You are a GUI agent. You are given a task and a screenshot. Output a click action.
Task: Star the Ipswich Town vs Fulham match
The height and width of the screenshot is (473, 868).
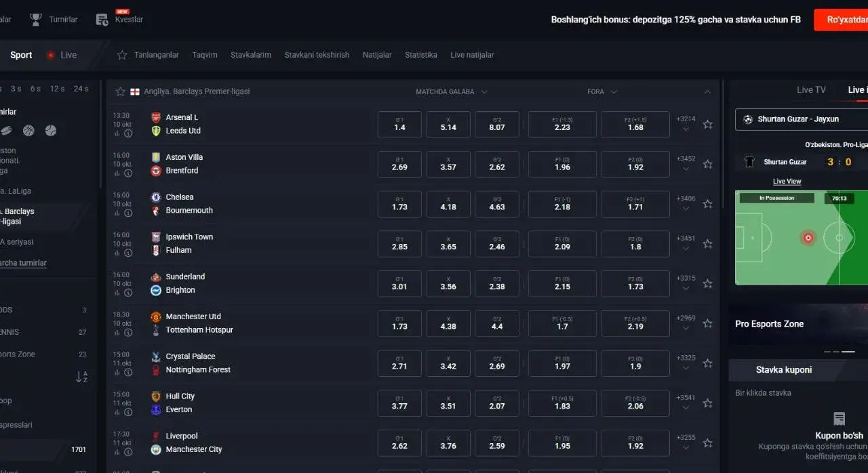707,244
